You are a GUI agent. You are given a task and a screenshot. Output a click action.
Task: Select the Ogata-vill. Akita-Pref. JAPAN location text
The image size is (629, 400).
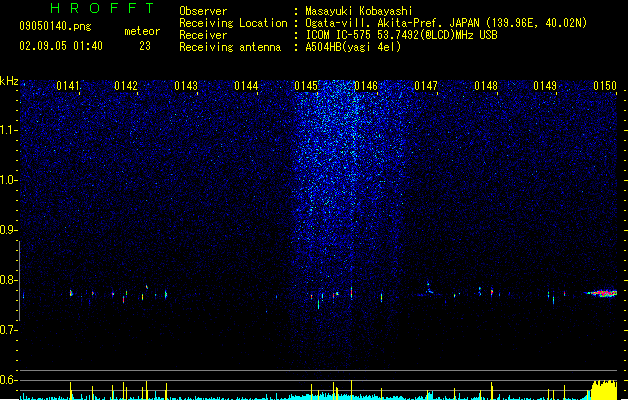click(x=446, y=23)
